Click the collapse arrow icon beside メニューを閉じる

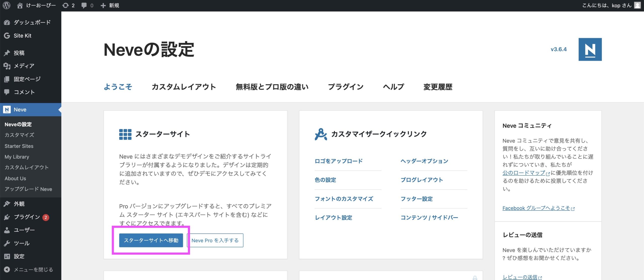click(7, 269)
